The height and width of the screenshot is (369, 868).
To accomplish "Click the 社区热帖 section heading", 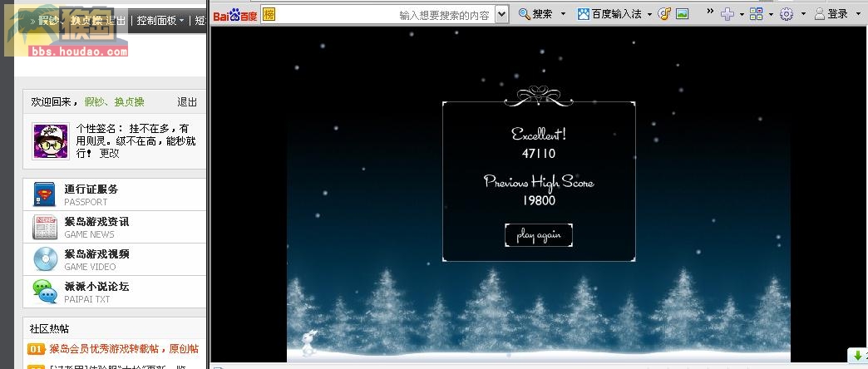I will point(49,328).
